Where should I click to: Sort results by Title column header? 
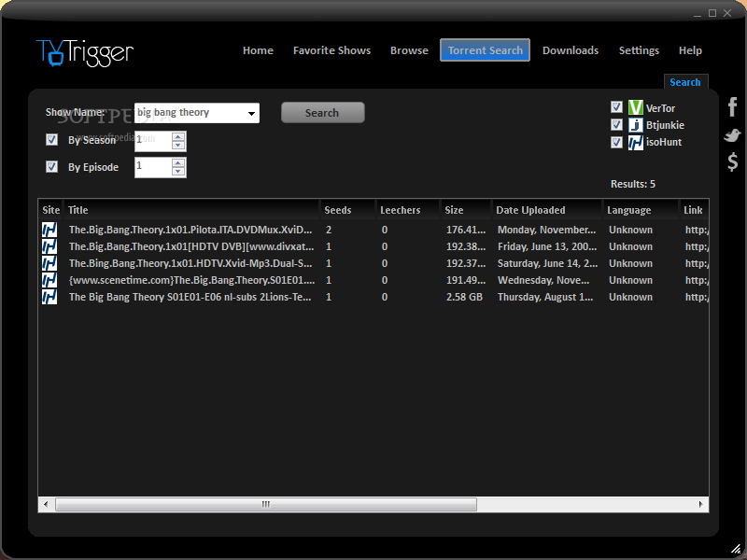pyautogui.click(x=191, y=210)
